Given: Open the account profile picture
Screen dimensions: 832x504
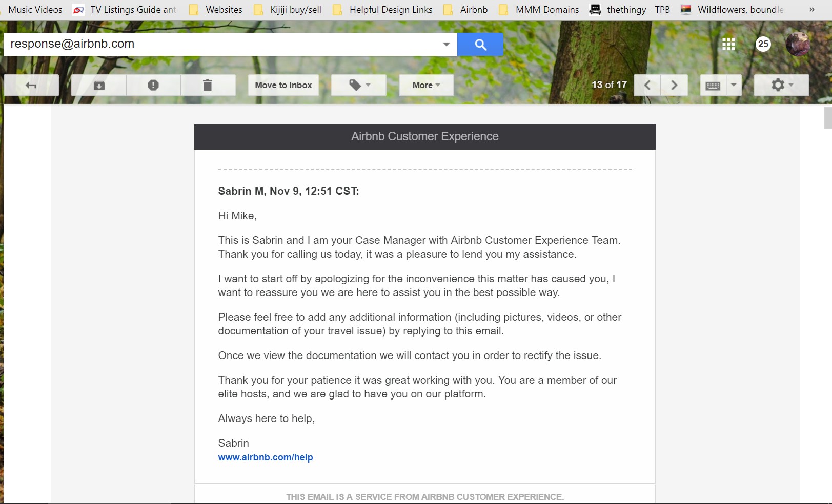Looking at the screenshot, I should click(x=798, y=44).
